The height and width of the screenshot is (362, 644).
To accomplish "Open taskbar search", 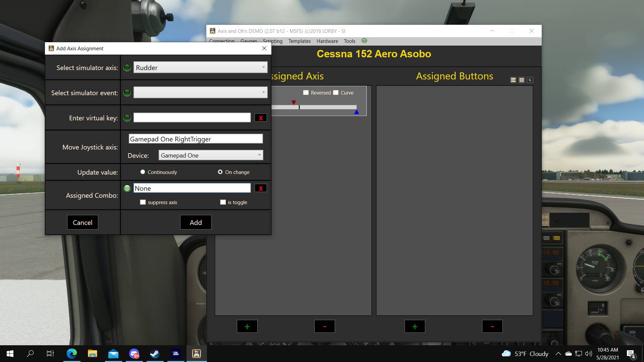I will click(30, 354).
